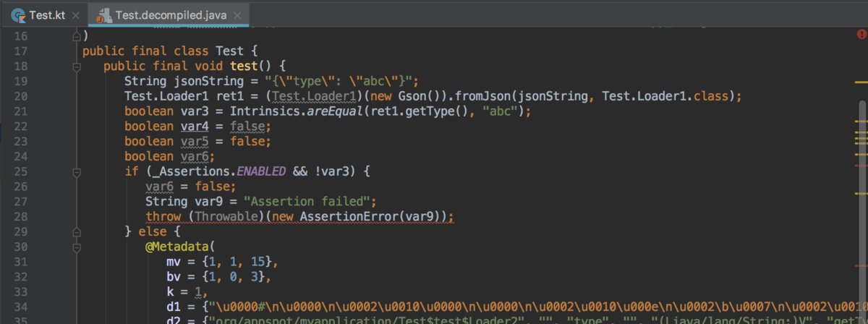Click line number 17 in the gutter
Screen dimensions: 868x324
tap(20, 51)
